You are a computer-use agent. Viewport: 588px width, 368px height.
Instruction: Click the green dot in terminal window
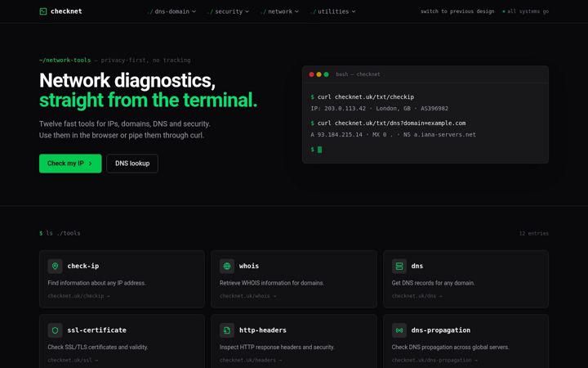click(x=326, y=74)
